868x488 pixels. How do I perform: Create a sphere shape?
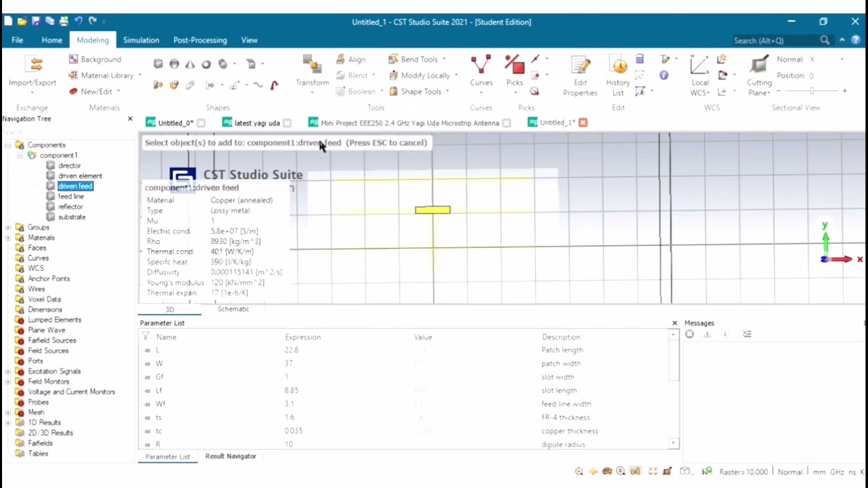click(174, 64)
